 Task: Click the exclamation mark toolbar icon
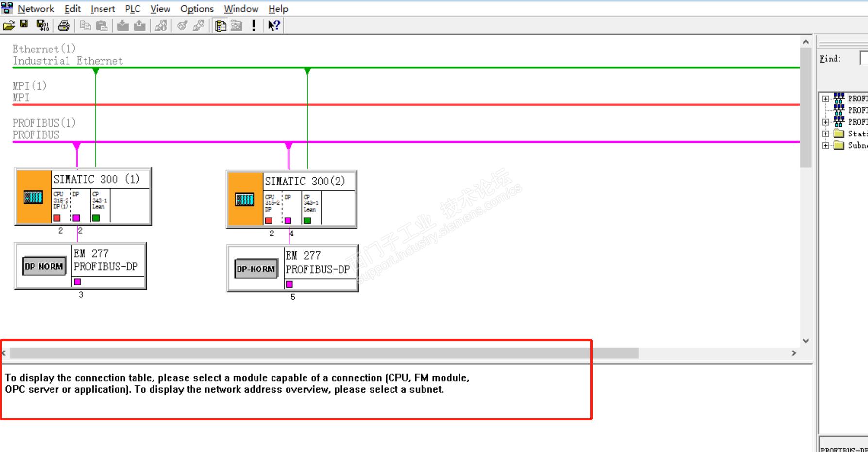(x=254, y=26)
